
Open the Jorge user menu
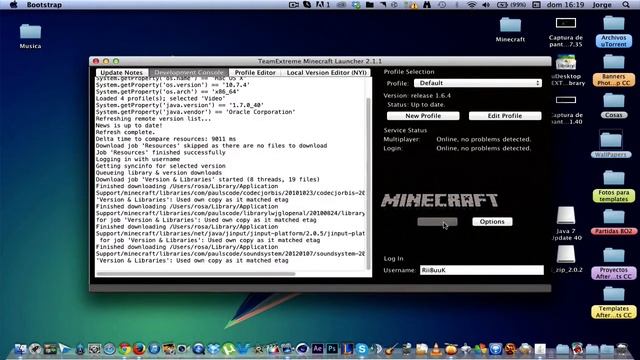point(602,5)
